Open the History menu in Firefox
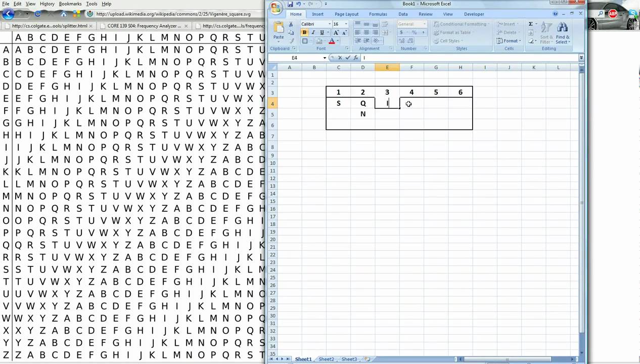Viewport: 640px width, 364px height. (47, 4)
